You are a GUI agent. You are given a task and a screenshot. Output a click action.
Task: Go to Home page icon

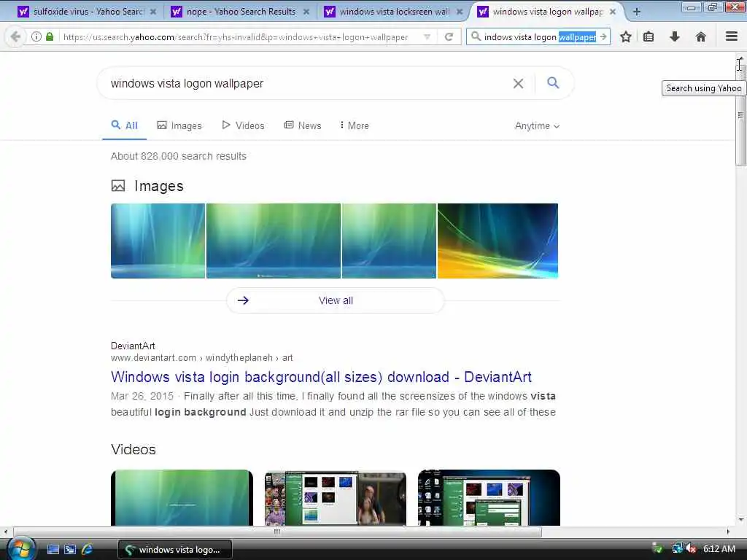point(701,36)
